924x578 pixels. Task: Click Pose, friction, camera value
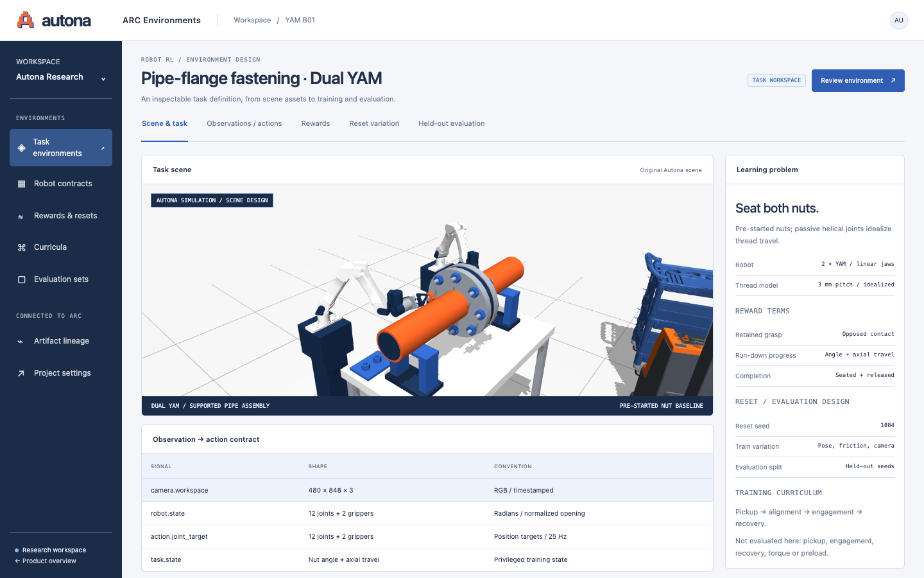click(x=856, y=446)
